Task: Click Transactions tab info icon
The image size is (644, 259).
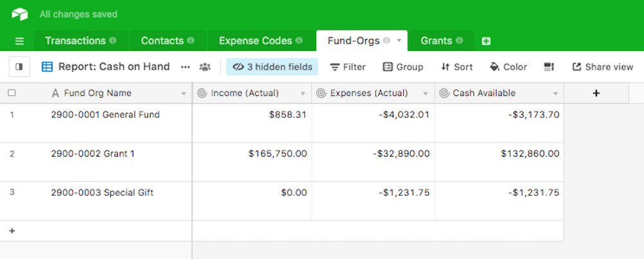Action: coord(113,41)
